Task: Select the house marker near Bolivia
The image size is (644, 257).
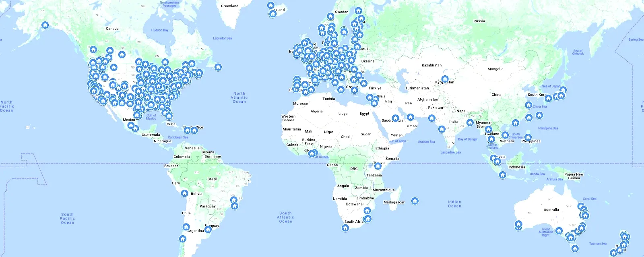Action: (x=185, y=193)
